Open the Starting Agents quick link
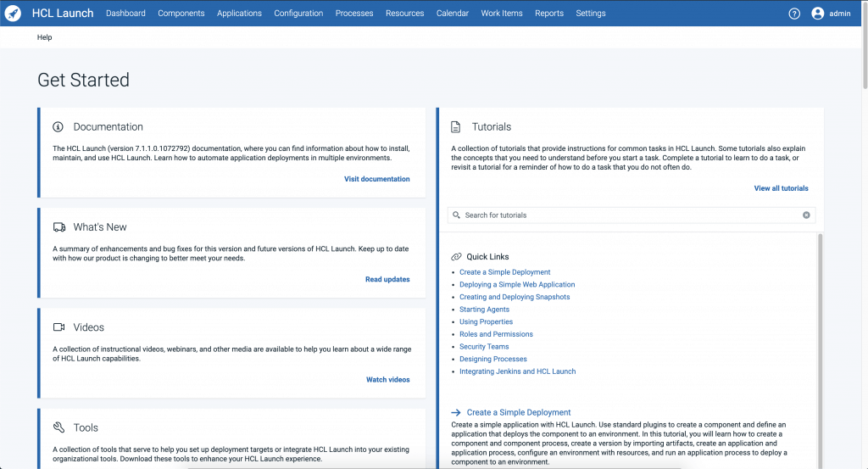 (x=484, y=310)
